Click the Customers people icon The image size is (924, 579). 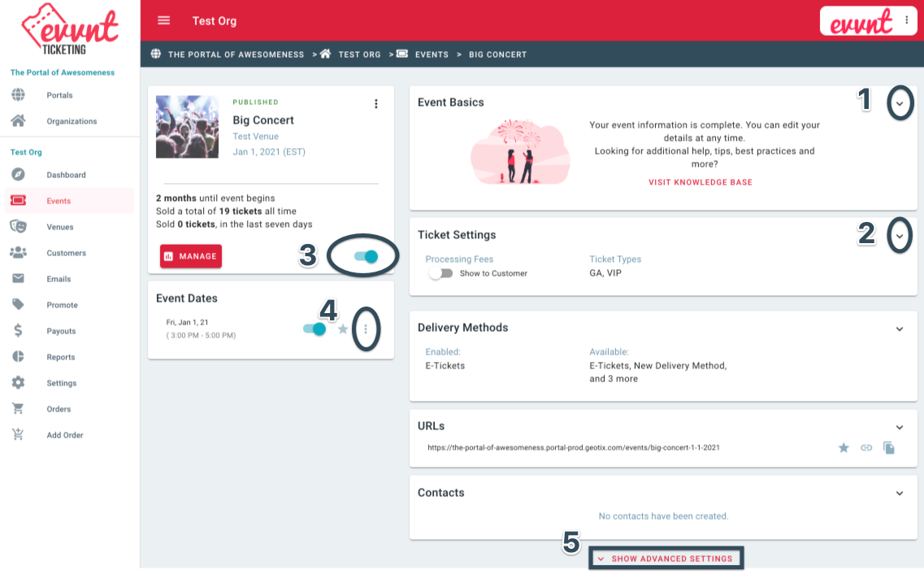coord(18,252)
